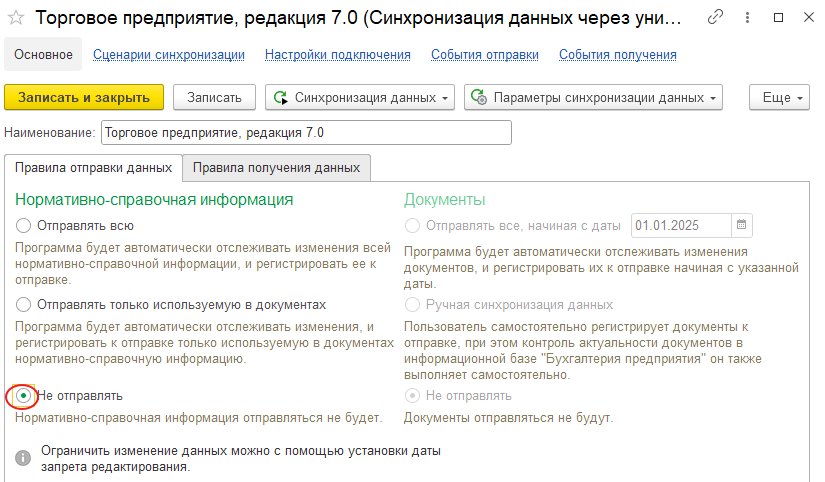The height and width of the screenshot is (482, 825).
Task: Maximize the window with the square icon
Action: click(778, 17)
